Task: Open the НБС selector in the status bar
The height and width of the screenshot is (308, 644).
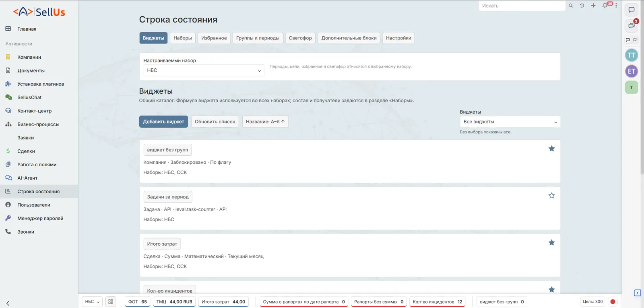Action: [92, 302]
